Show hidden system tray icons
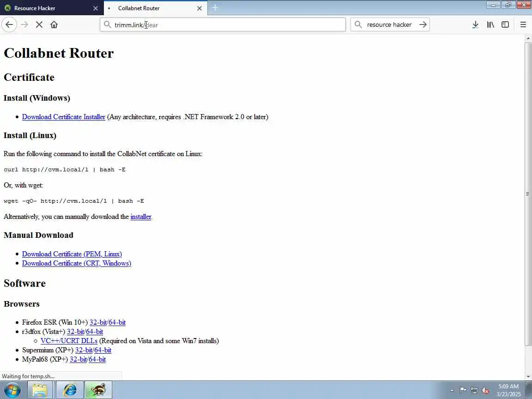 [x=452, y=391]
